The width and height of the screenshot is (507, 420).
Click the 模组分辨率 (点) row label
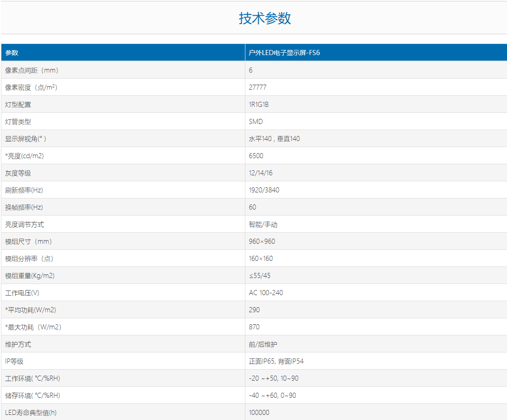point(32,259)
